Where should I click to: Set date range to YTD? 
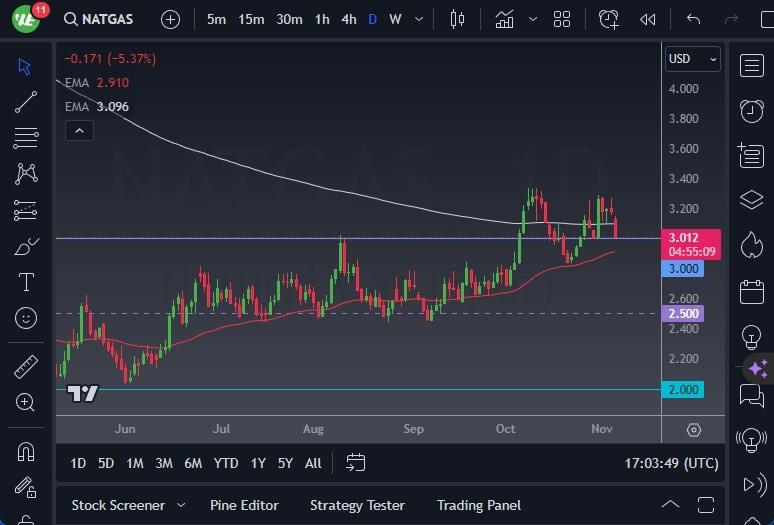[226, 463]
